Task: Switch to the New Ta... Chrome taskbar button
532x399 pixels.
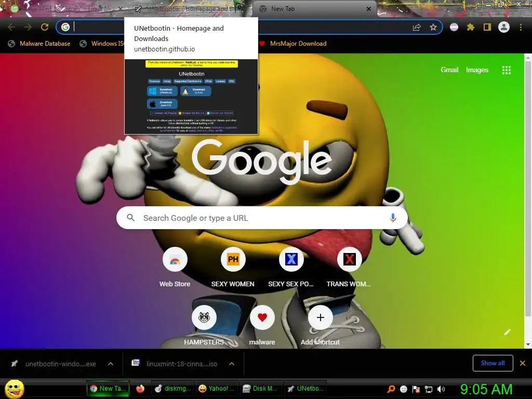Action: point(108,389)
